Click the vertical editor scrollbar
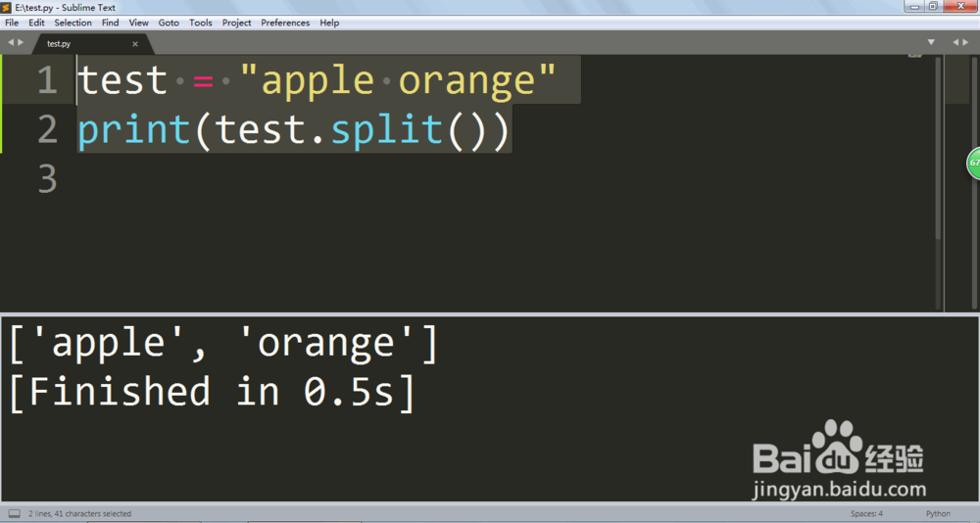 (x=938, y=148)
